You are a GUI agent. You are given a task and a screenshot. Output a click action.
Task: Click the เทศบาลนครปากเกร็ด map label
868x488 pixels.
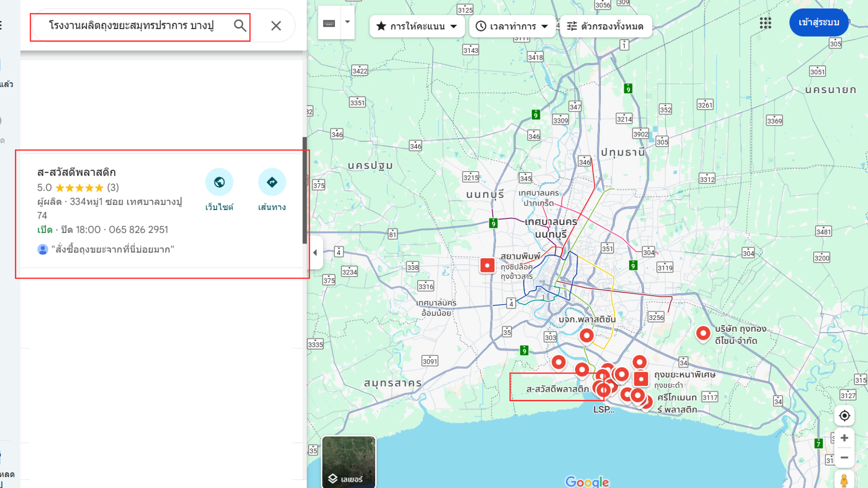coord(539,198)
